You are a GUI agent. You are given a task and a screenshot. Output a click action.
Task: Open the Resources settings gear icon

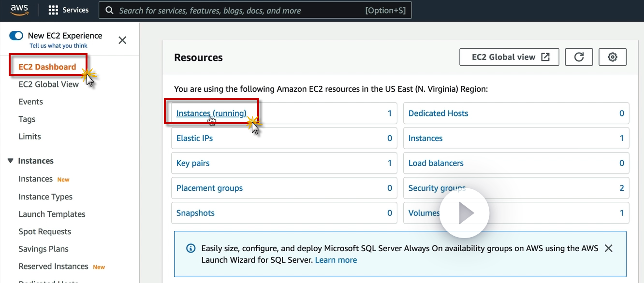[x=613, y=57]
